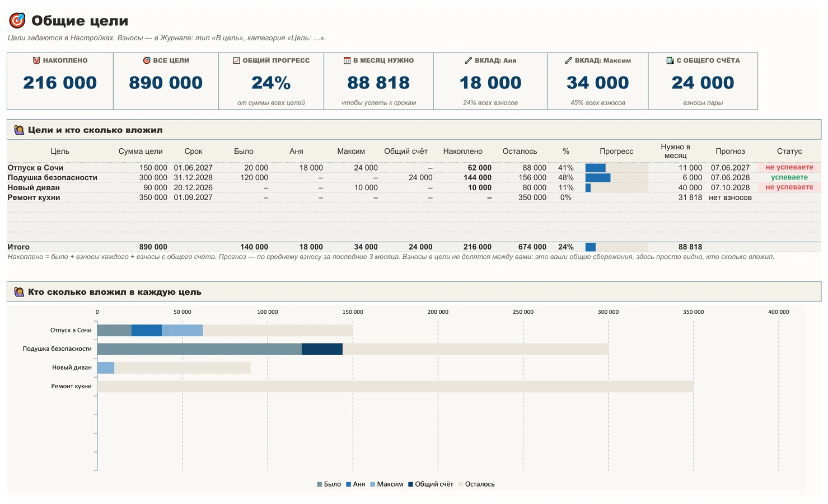
Task: Click Аня's segment in the Отпуск в Сочи chart bar
Action: (147, 331)
